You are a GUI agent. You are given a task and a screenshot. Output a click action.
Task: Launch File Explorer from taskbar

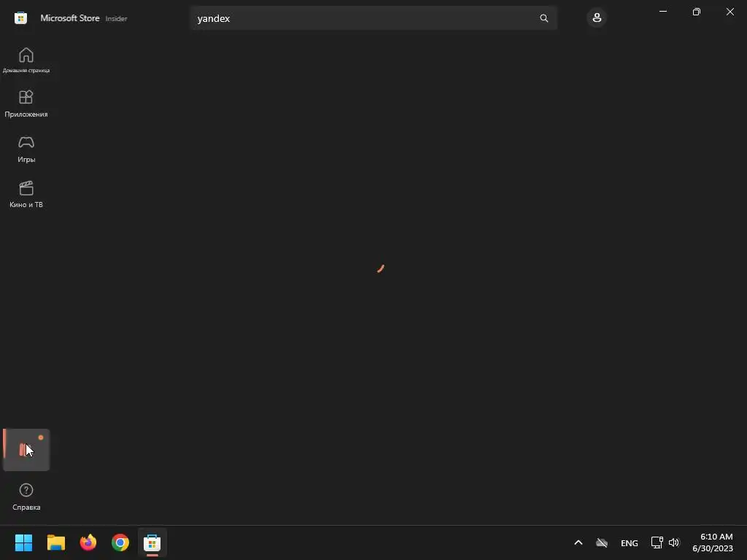pos(55,542)
